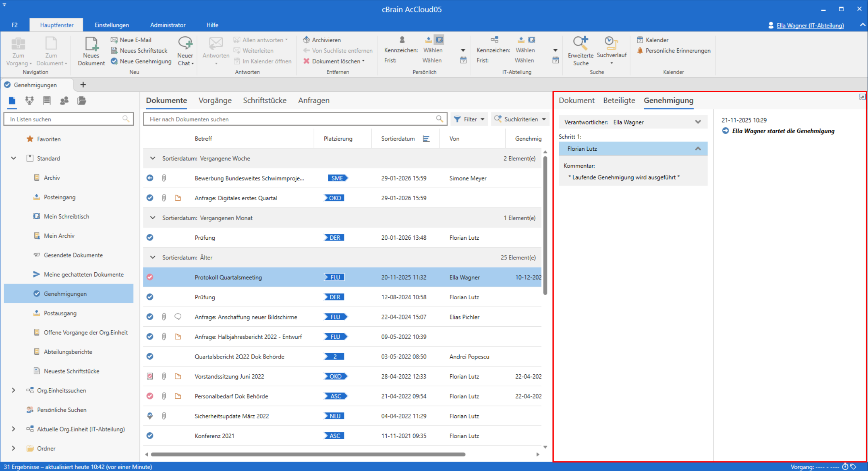Viewport: 868px width, 471px height.
Task: Open the Administrator ribbon tab
Action: [168, 25]
